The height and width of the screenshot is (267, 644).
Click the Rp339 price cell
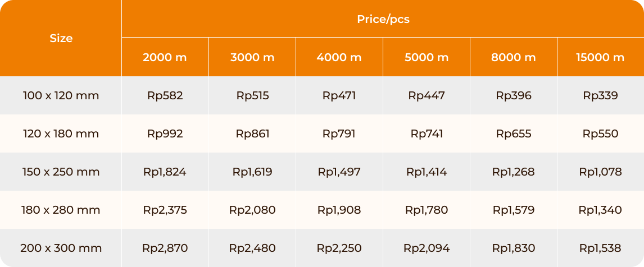tap(601, 95)
